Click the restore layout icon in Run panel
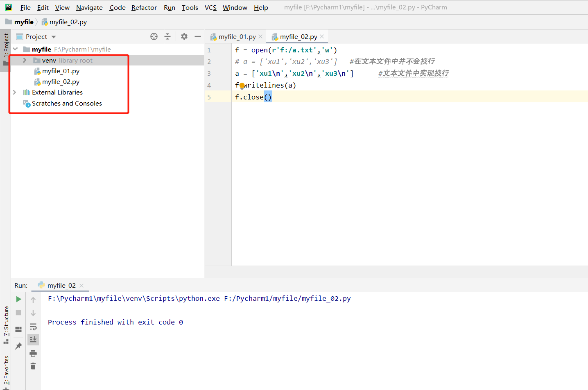 pos(18,329)
